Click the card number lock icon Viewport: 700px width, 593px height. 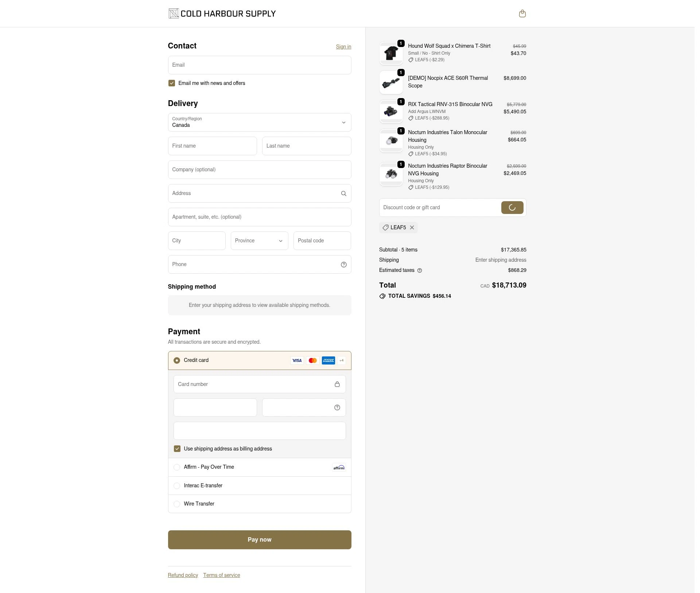[x=337, y=384]
